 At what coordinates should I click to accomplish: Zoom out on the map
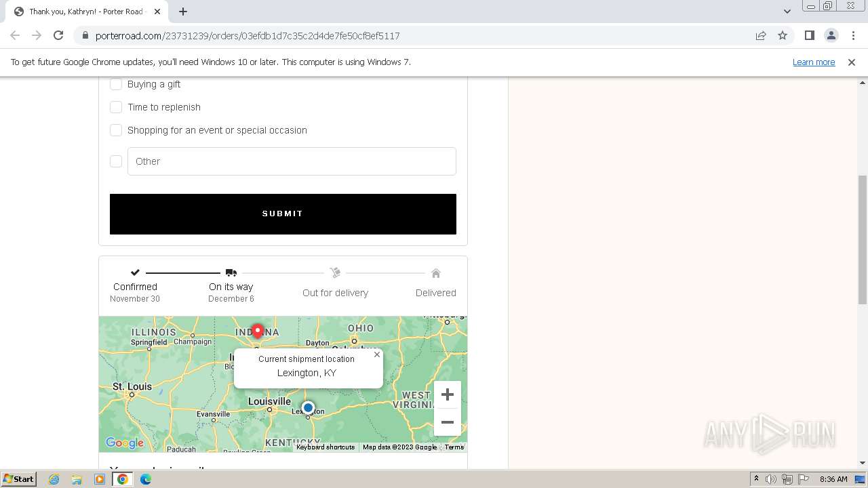pyautogui.click(x=448, y=422)
